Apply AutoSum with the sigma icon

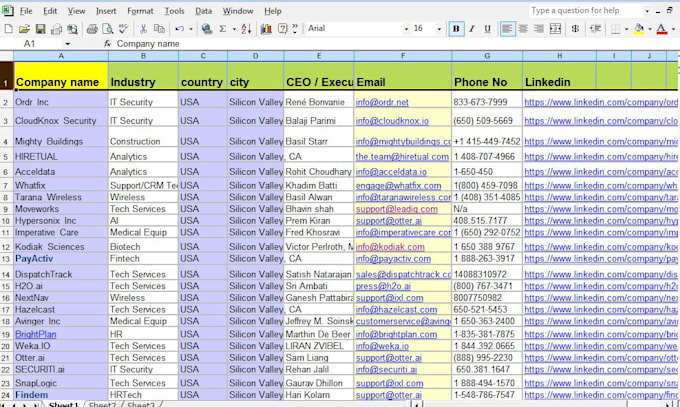pos(223,29)
